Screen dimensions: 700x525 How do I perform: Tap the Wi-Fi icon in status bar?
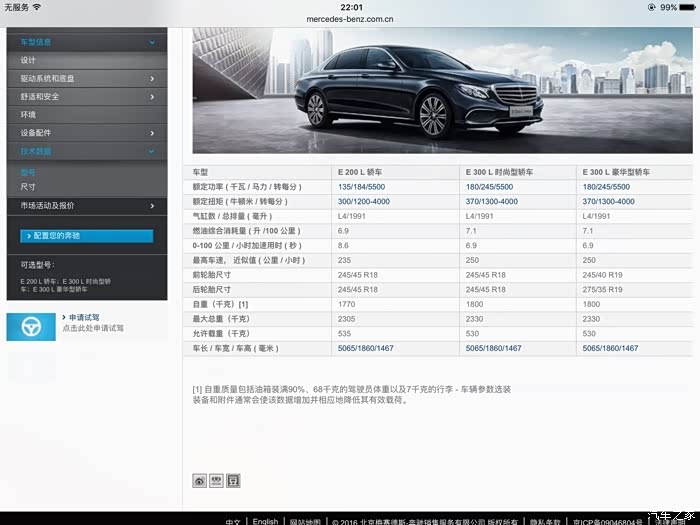coord(37,7)
